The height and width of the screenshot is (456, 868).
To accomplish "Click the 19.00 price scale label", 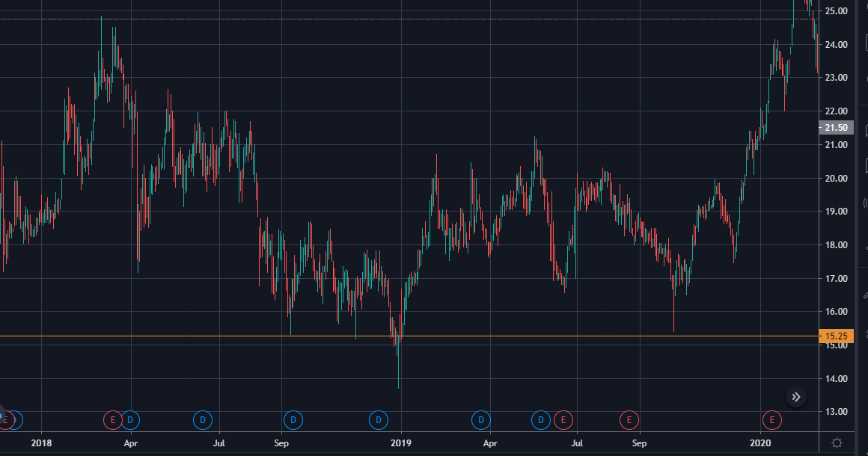I will click(836, 212).
